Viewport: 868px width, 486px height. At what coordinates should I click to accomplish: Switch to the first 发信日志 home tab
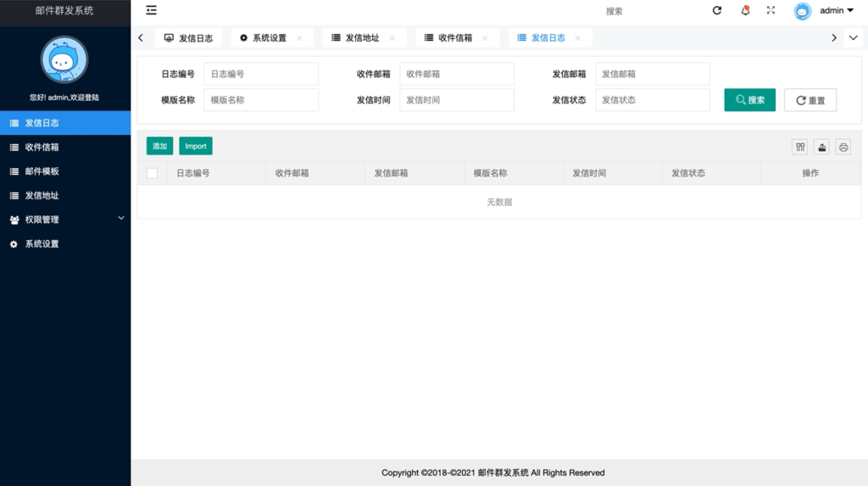(x=189, y=37)
